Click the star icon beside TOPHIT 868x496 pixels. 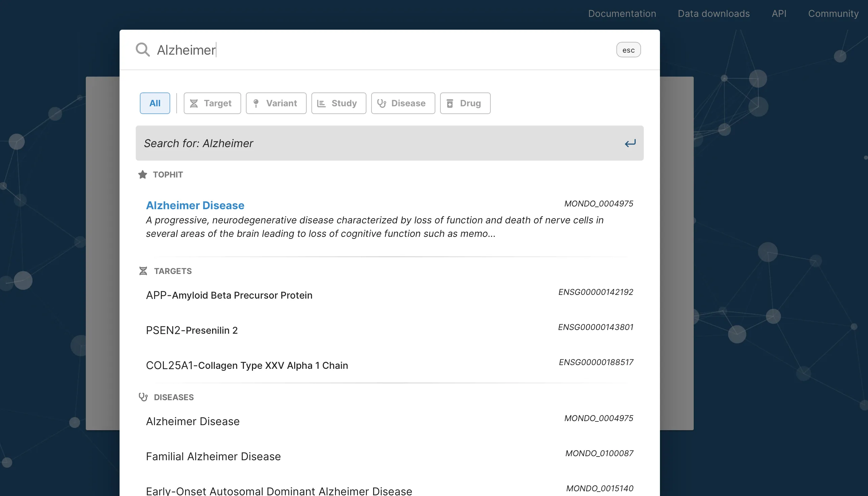[x=143, y=174]
